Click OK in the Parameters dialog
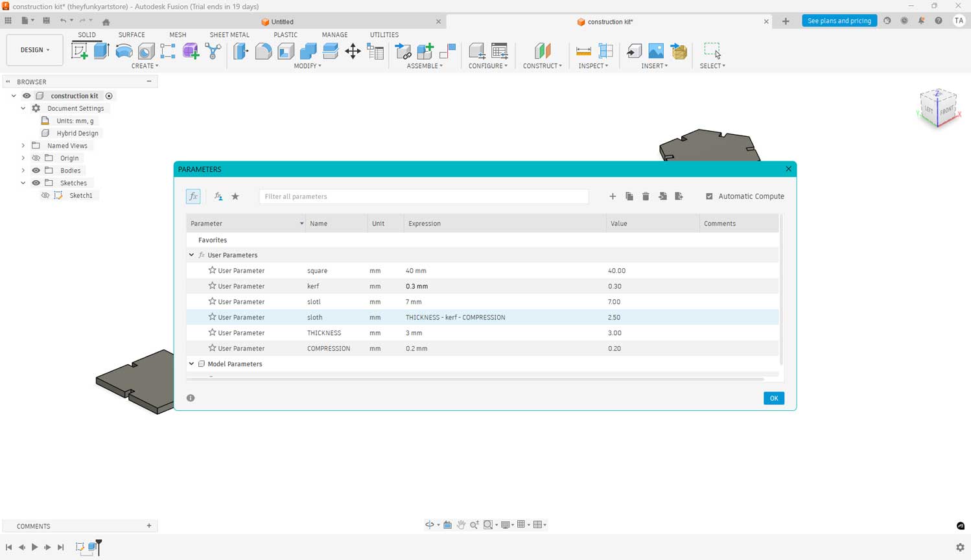The width and height of the screenshot is (971, 560). coord(774,398)
